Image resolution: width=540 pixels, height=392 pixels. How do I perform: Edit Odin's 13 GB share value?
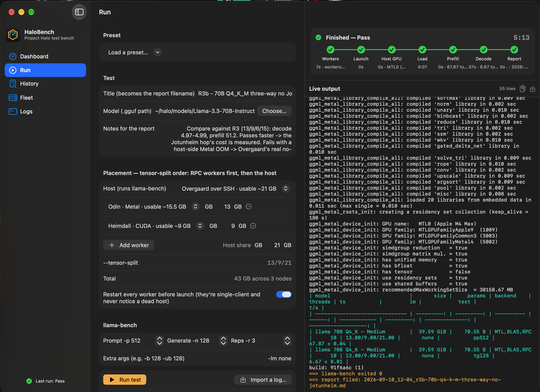tap(227, 206)
